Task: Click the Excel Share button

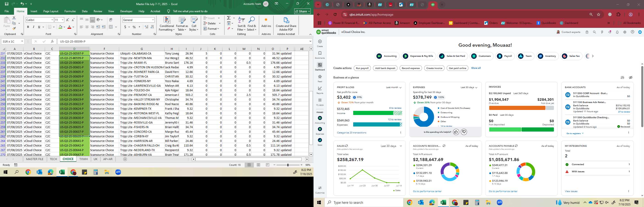Action: [x=302, y=11]
